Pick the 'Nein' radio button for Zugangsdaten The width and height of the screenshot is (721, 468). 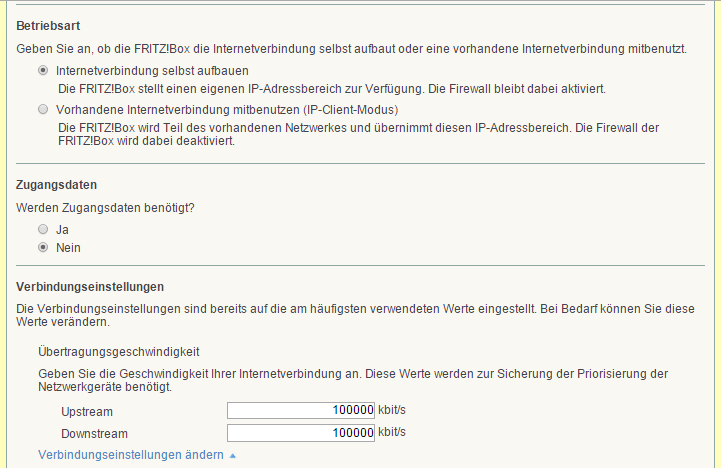(43, 247)
